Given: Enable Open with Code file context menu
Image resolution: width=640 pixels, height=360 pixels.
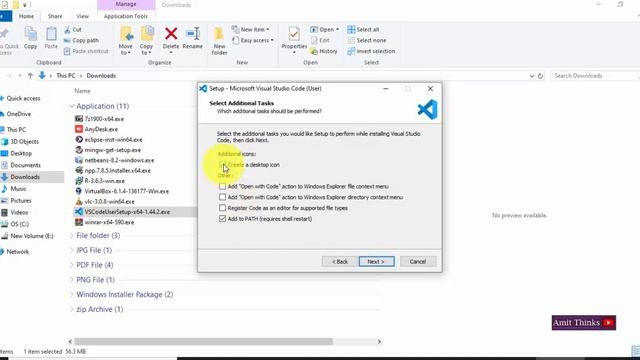Looking at the screenshot, I should pyautogui.click(x=222, y=187).
